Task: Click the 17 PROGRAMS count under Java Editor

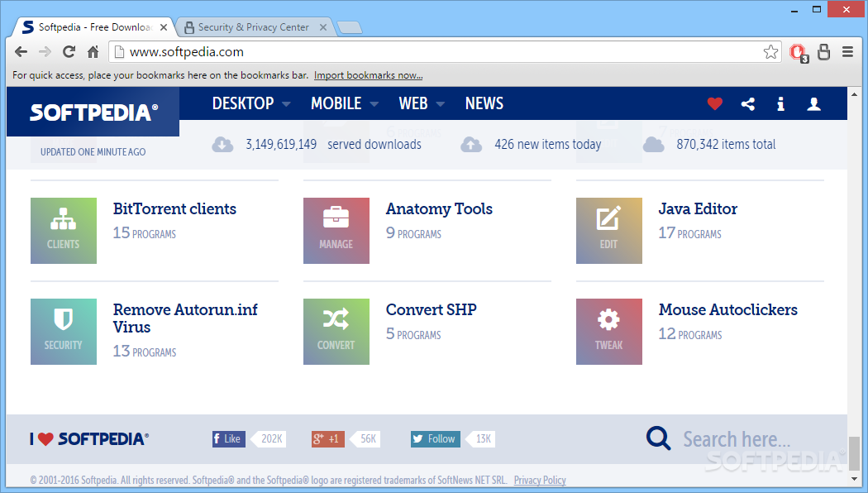Action: (x=689, y=233)
